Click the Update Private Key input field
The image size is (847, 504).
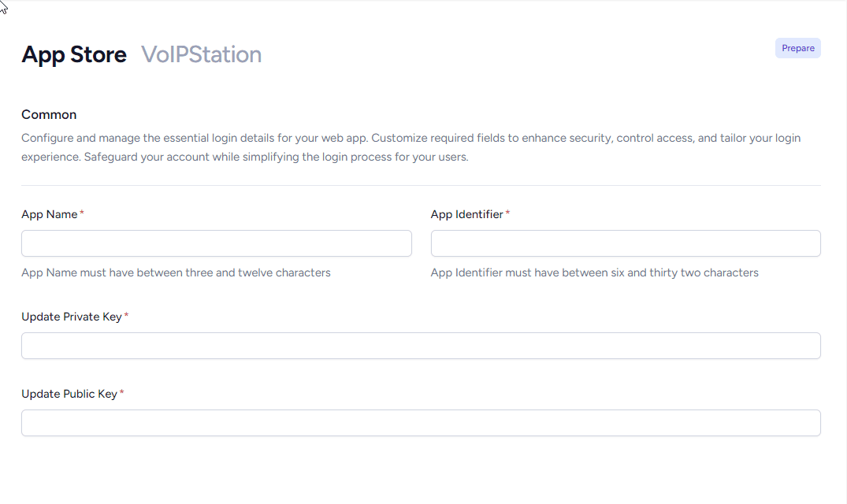coord(421,346)
